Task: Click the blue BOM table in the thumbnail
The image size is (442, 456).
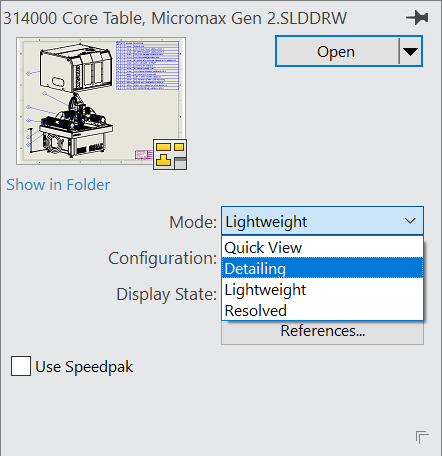Action: click(147, 65)
